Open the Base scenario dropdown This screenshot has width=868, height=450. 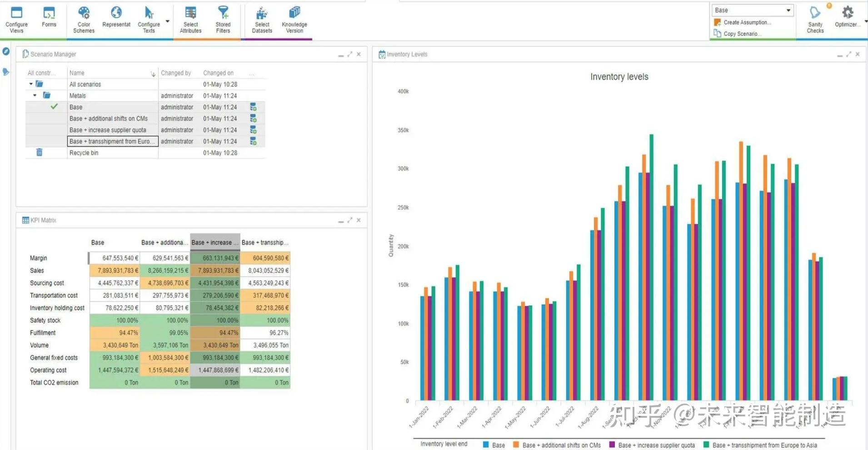pyautogui.click(x=788, y=10)
